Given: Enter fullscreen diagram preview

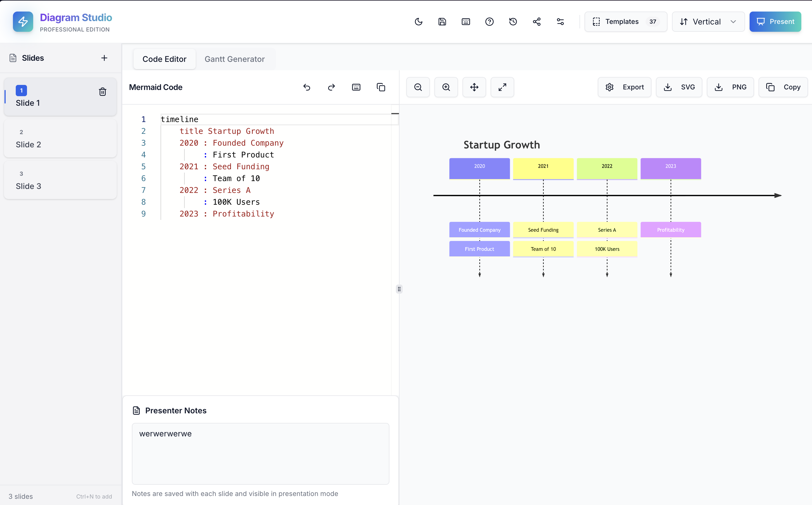Looking at the screenshot, I should pyautogui.click(x=502, y=87).
